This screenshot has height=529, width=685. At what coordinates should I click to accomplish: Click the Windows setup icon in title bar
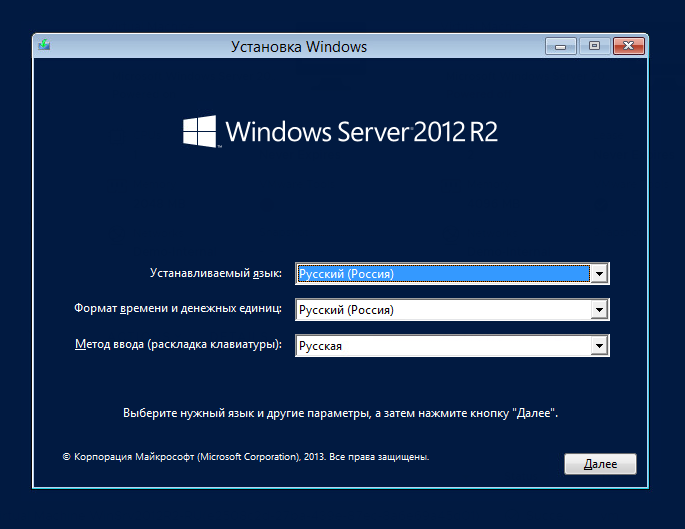click(x=44, y=45)
